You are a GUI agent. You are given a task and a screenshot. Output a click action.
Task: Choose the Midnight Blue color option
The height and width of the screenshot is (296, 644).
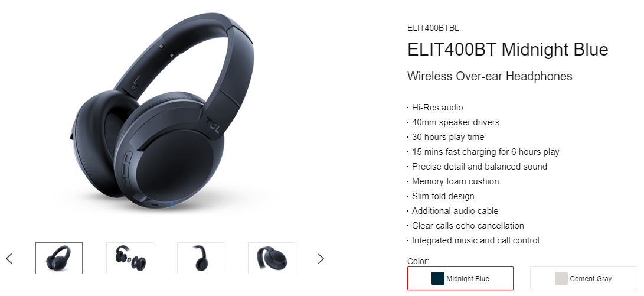460,278
